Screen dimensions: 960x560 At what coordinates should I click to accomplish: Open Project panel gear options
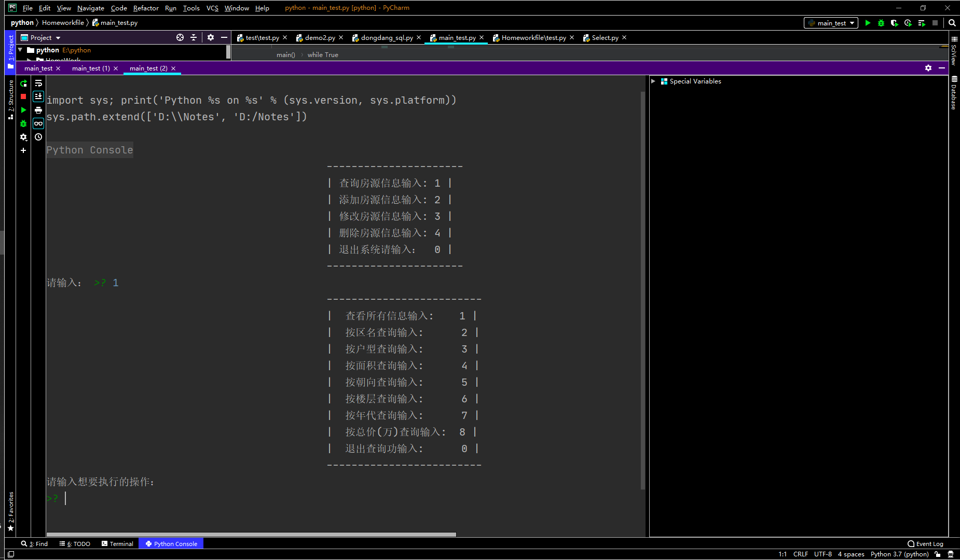coord(211,37)
